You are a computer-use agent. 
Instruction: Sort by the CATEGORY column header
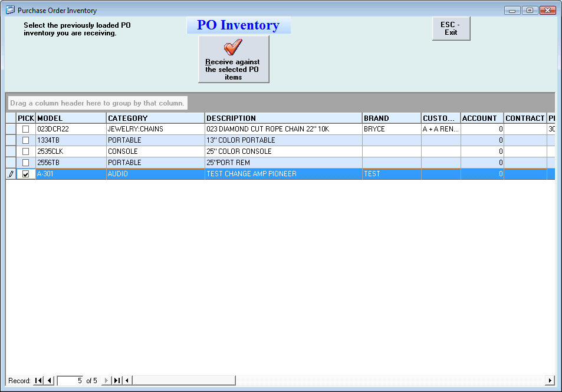(x=155, y=118)
